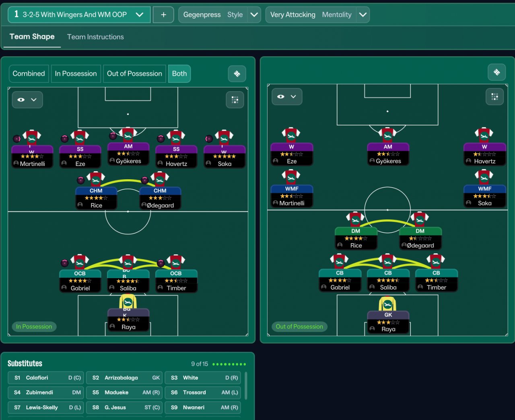515x420 pixels.
Task: Open the Very Attacking Mentality dropdown
Action: coord(317,14)
